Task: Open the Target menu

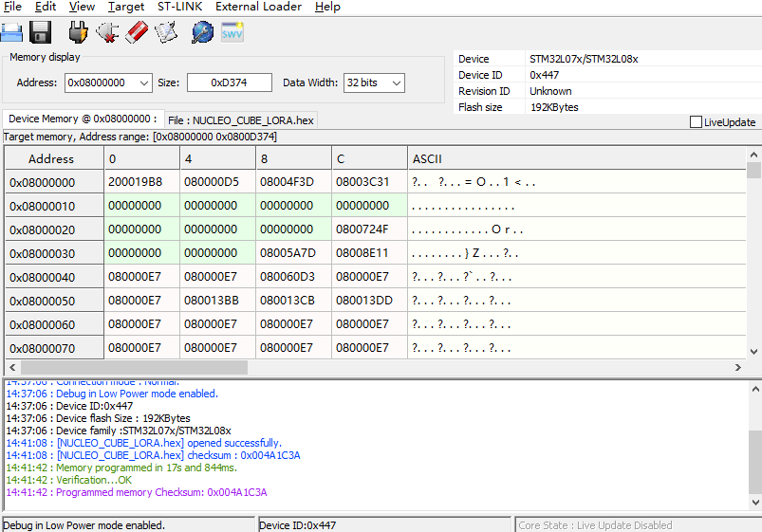Action: (x=126, y=7)
